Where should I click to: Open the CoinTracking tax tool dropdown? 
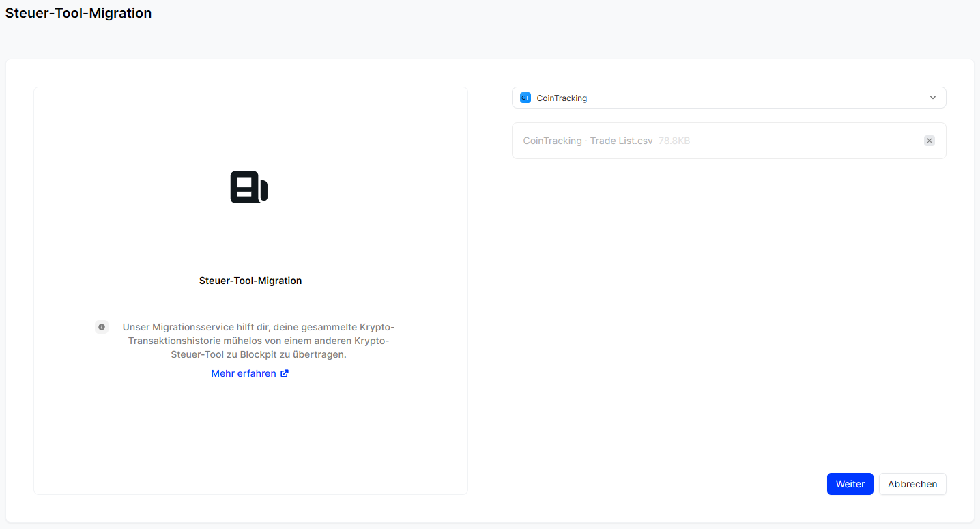coord(729,98)
